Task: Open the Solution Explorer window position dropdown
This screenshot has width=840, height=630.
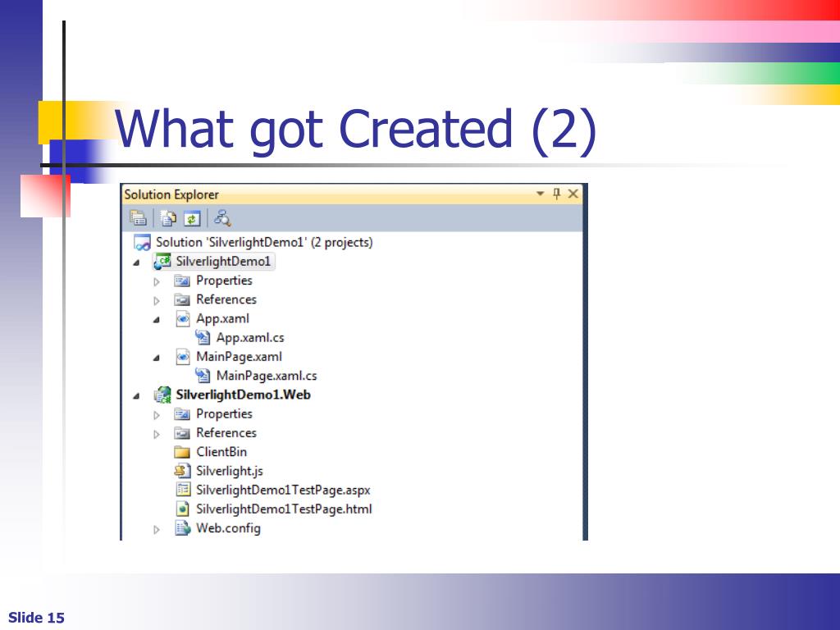Action: tap(540, 194)
